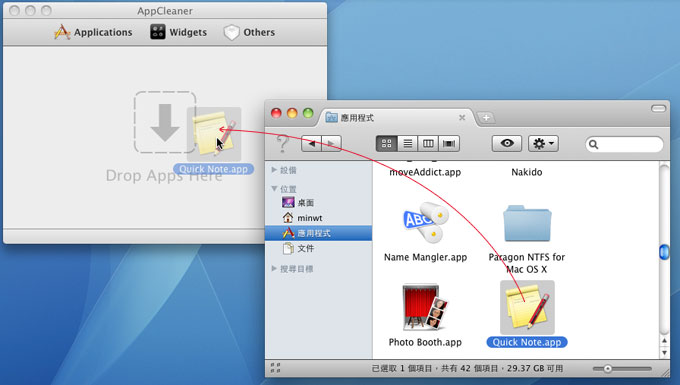Viewport: 680px width, 385px height.
Task: Select the 應用程式 Finder tab
Action: (395, 117)
